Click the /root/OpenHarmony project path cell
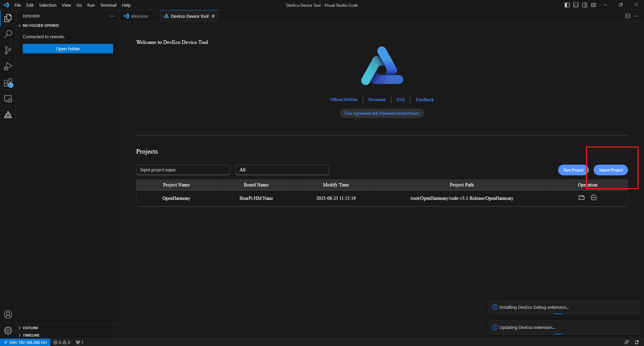 tap(462, 198)
